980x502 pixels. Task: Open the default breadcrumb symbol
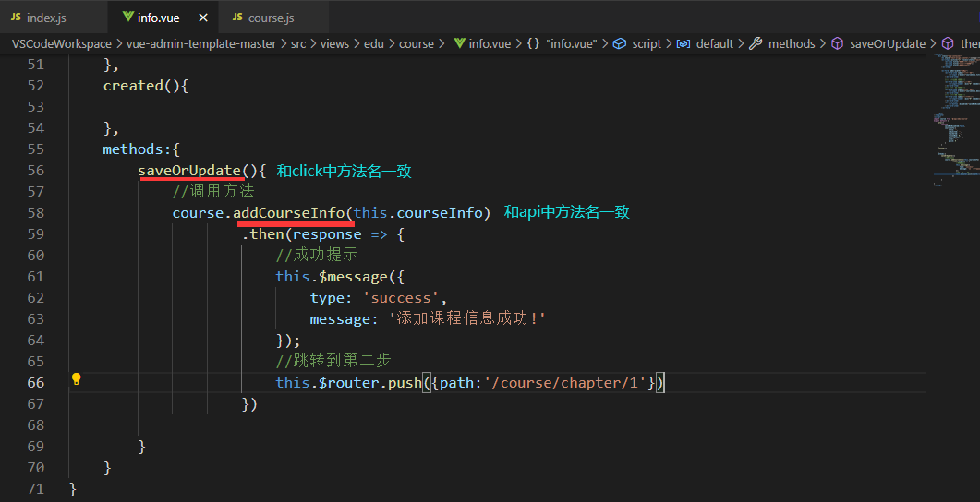715,43
